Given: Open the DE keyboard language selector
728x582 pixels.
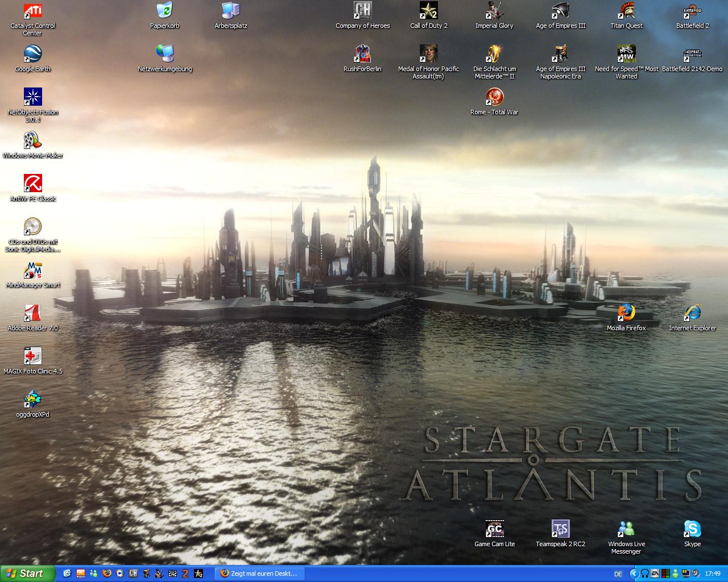Looking at the screenshot, I should 618,574.
